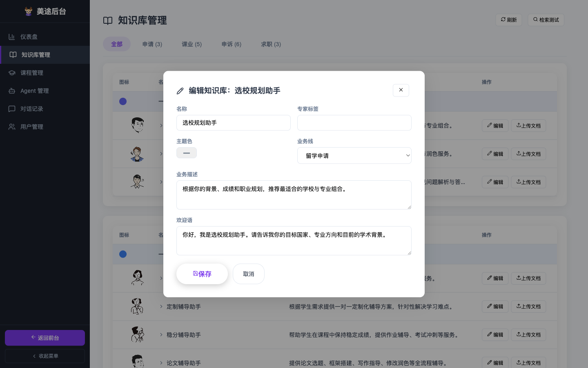Switch to the 求职 (3) tab

pyautogui.click(x=271, y=44)
